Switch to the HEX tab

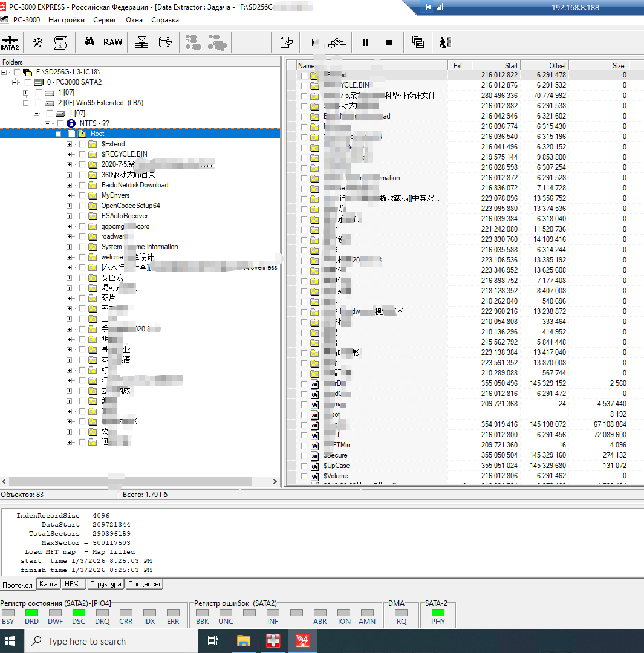[x=71, y=584]
